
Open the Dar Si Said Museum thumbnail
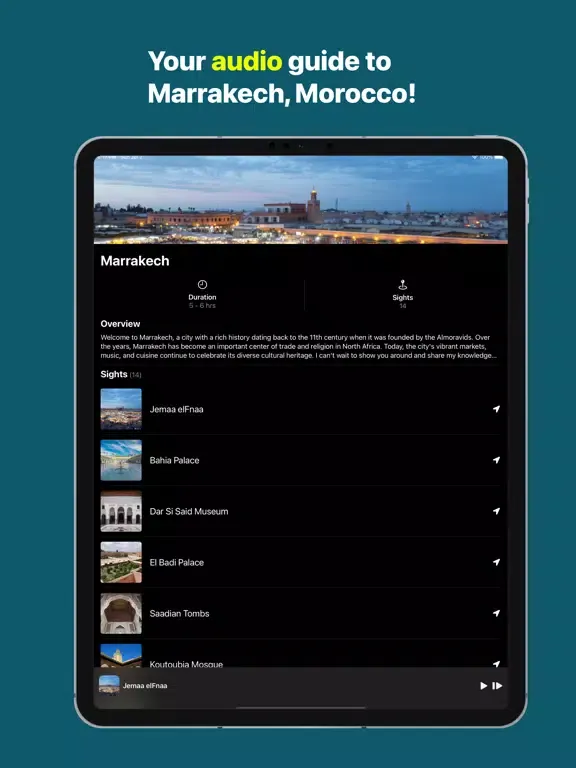(121, 511)
